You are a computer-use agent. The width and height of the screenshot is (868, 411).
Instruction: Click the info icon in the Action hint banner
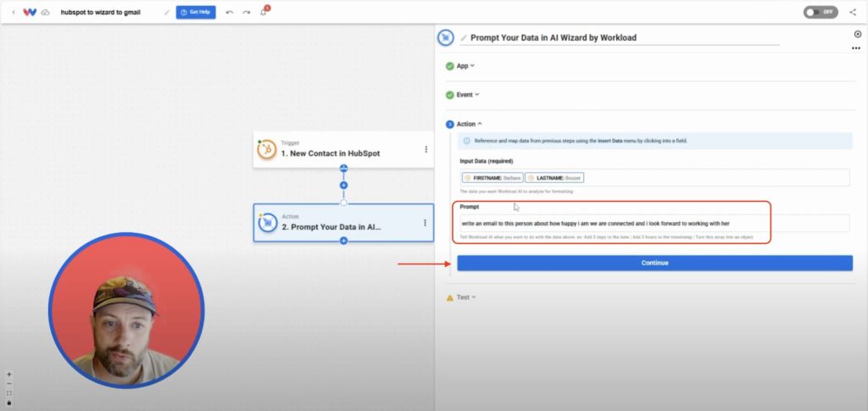click(467, 141)
